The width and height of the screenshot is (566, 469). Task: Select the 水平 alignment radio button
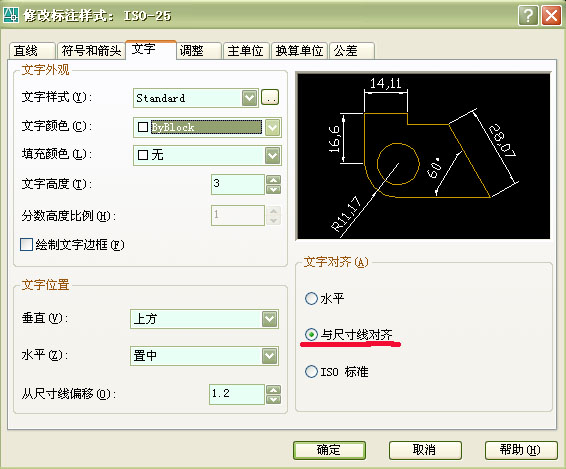pos(311,299)
